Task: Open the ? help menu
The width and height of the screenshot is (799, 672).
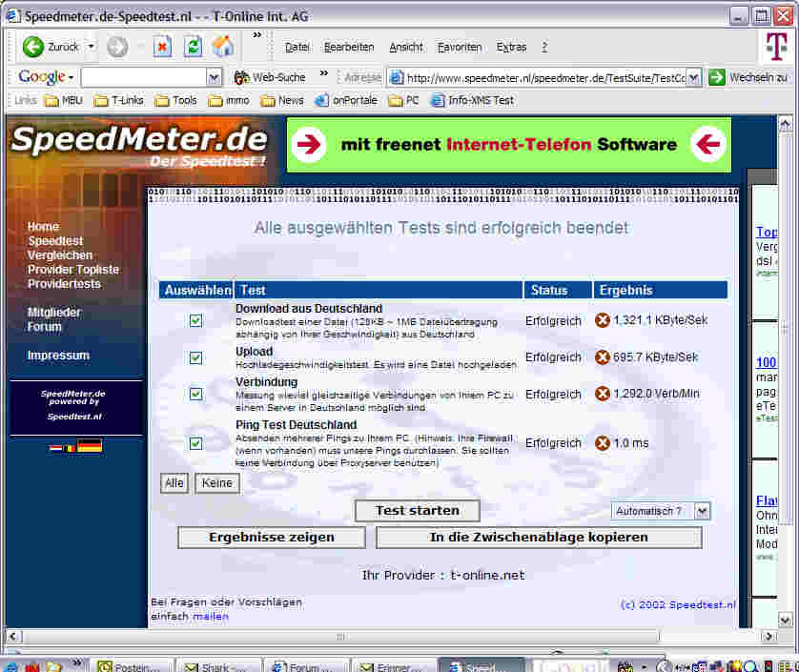Action: pos(544,48)
